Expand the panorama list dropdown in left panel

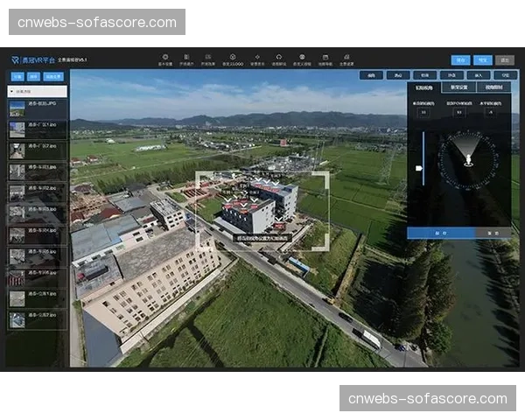[x=36, y=90]
